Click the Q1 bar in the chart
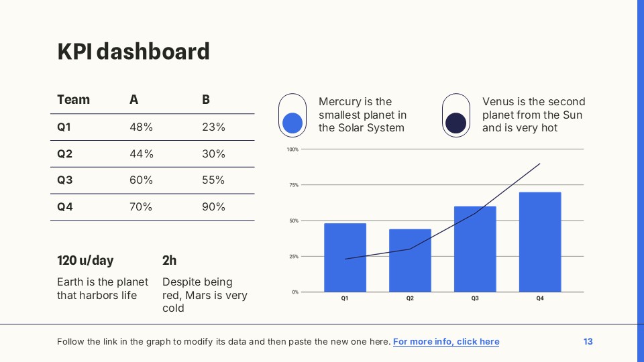The width and height of the screenshot is (644, 362). tap(345, 257)
